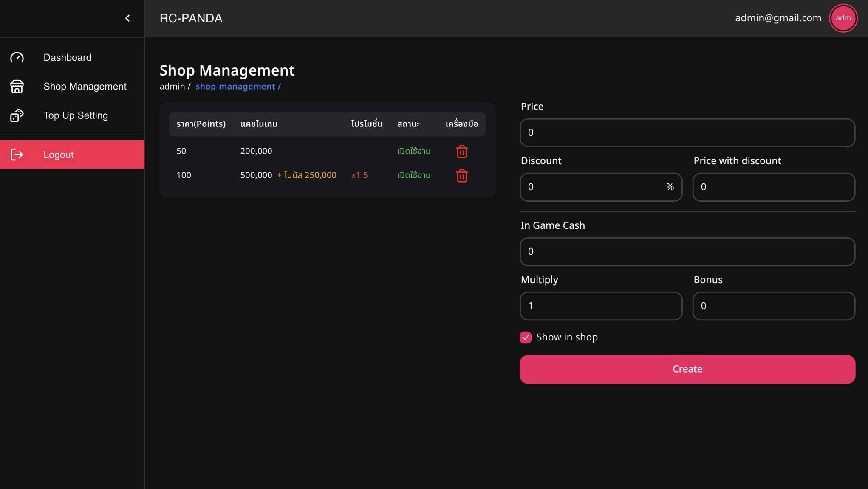The image size is (868, 489).
Task: Focus the Bonus input field
Action: coord(774,306)
